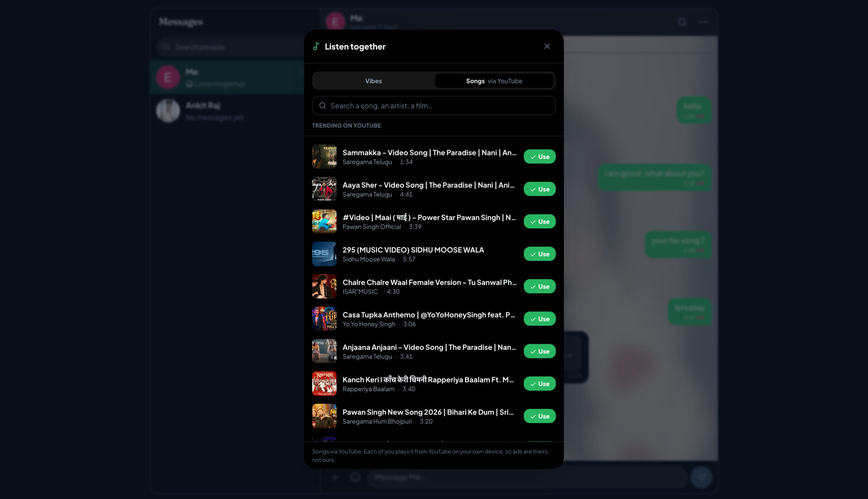Click the emoji icon beside message box
The height and width of the screenshot is (499, 868).
[355, 477]
